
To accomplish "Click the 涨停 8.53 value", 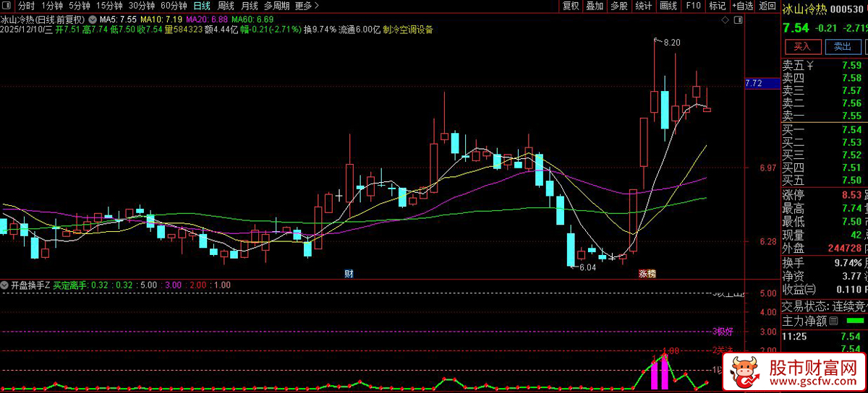I will point(851,195).
